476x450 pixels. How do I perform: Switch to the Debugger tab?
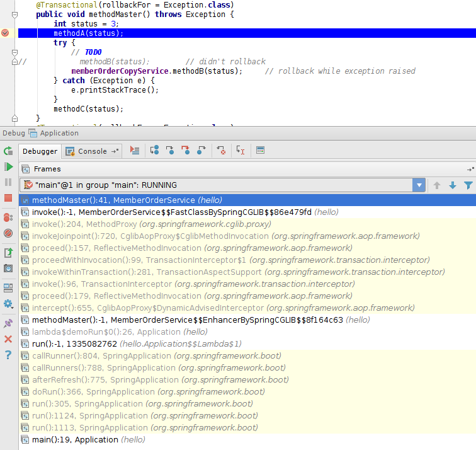(40, 151)
